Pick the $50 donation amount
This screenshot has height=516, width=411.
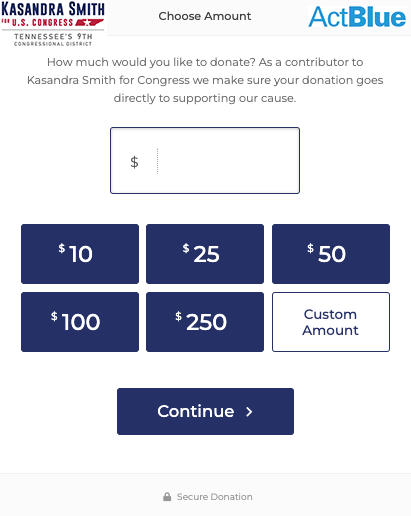tap(331, 254)
